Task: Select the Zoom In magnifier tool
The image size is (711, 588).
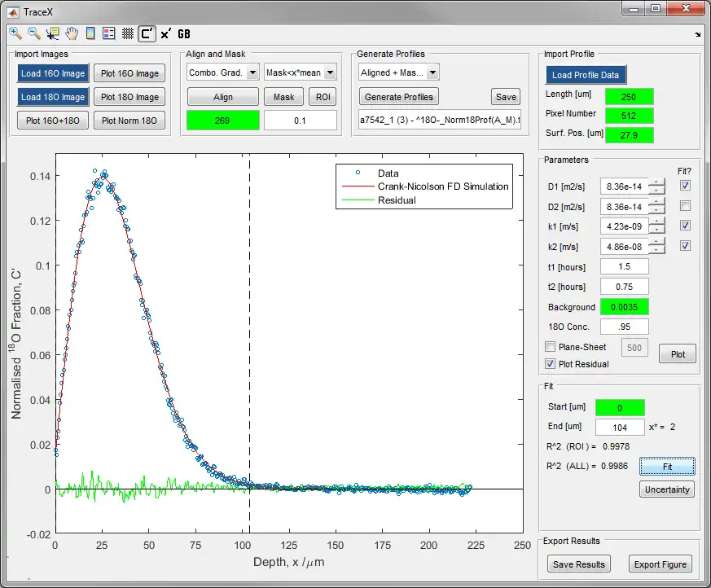Action: (15, 33)
